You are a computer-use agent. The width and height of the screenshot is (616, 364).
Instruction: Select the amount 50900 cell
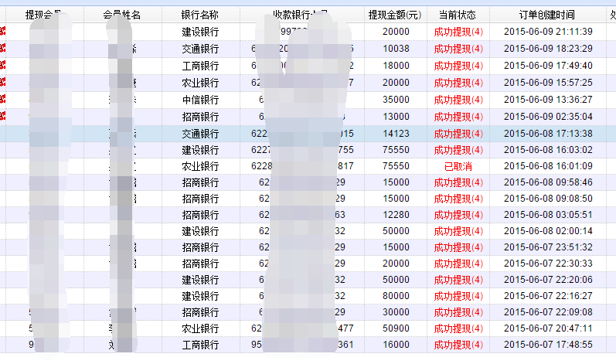(x=396, y=328)
